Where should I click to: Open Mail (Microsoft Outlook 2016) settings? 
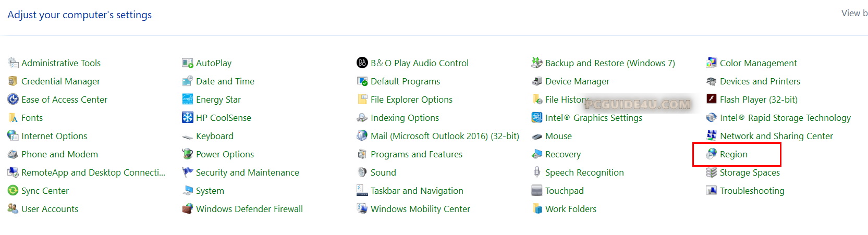(x=444, y=136)
